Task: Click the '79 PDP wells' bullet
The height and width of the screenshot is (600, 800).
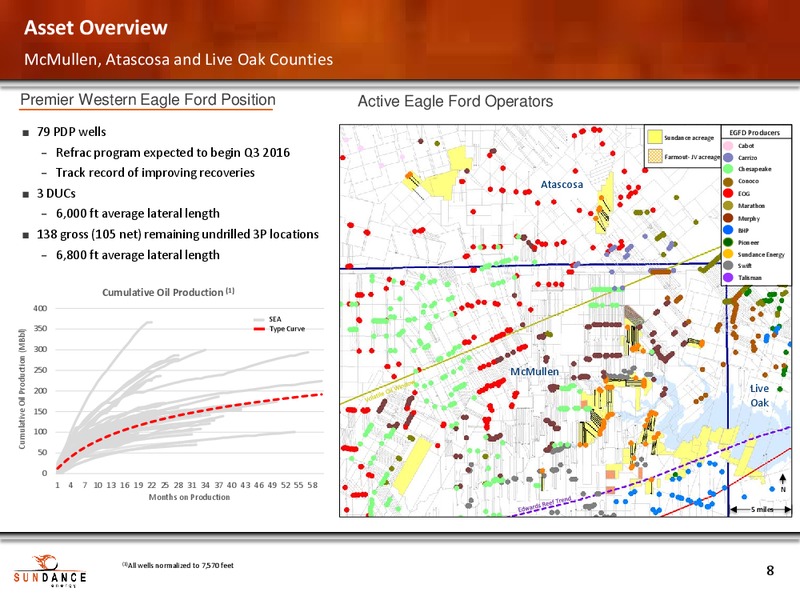Action: point(71,132)
